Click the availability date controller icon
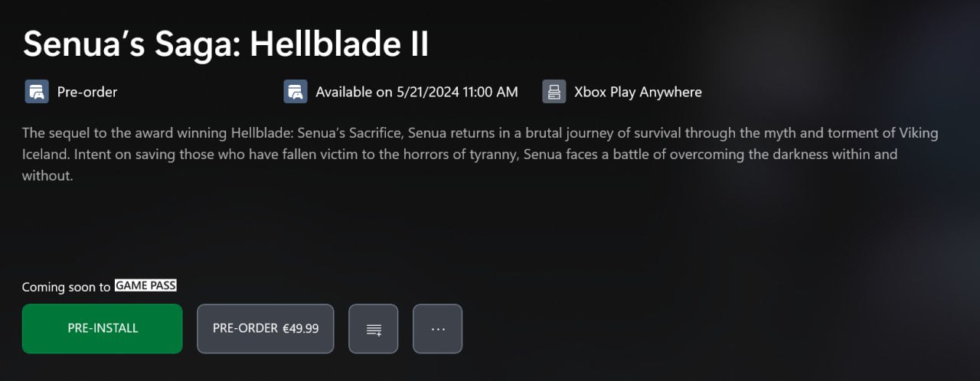Screen dimensions: 980x381 296,92
